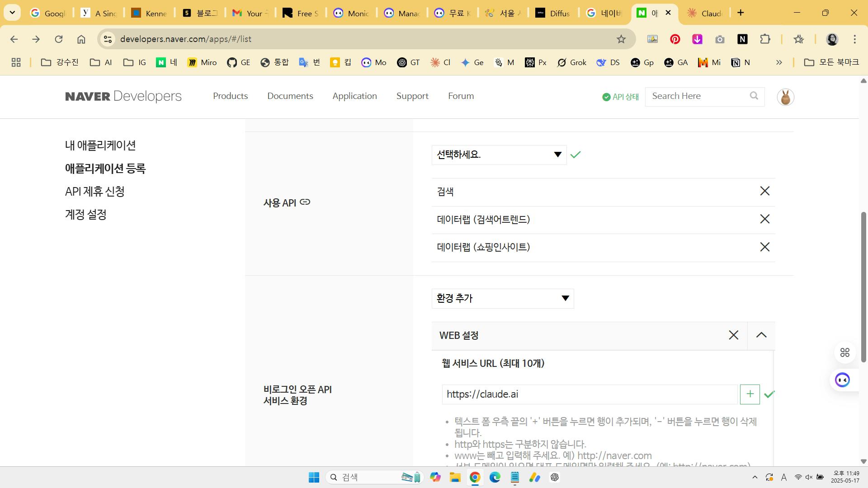
Task: Open the 환경 추가 dropdown
Action: (502, 299)
